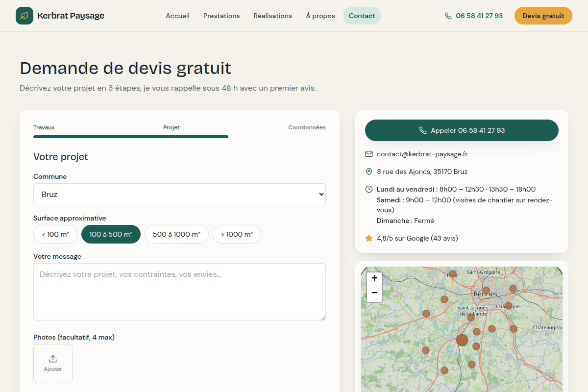Click the address 8 rue des Ajoncs, 35170 Bruz
Image resolution: width=588 pixels, height=392 pixels.
tap(422, 171)
